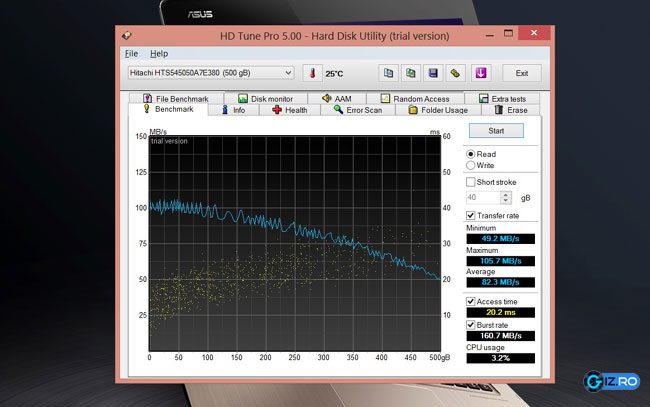Switch to the Random Access tab
The image size is (650, 407).
click(415, 98)
